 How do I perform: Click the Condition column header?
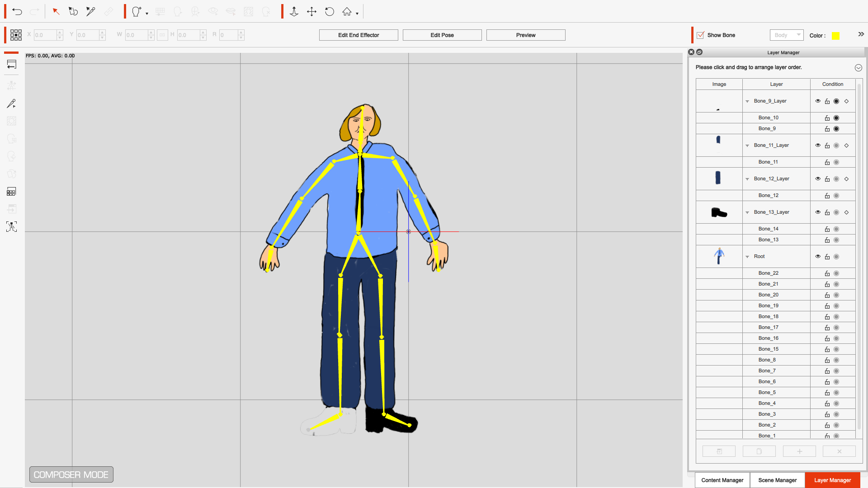click(832, 84)
